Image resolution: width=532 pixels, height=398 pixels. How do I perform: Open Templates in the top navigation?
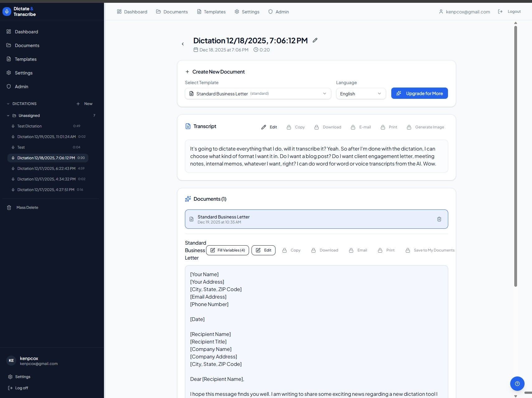(x=211, y=12)
